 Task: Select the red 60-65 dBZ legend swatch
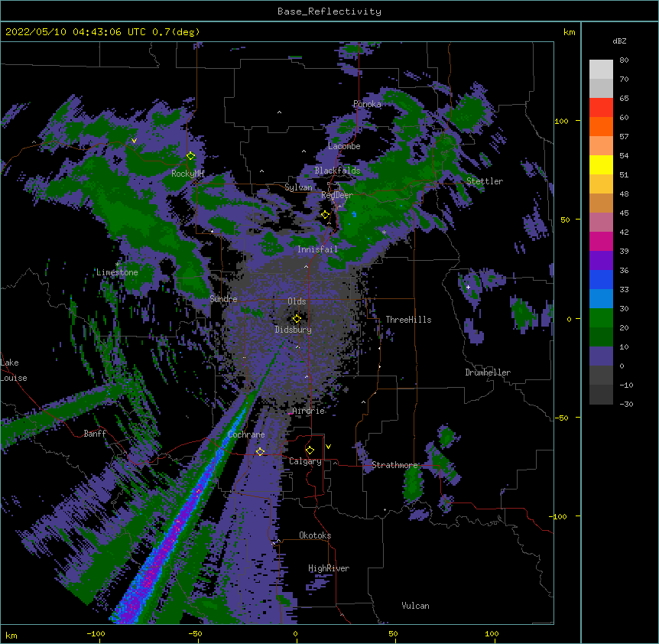point(601,108)
